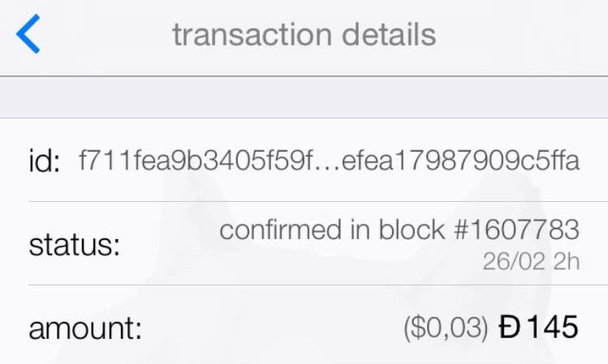
Task: Click the "status:" row label
Action: pyautogui.click(x=75, y=245)
